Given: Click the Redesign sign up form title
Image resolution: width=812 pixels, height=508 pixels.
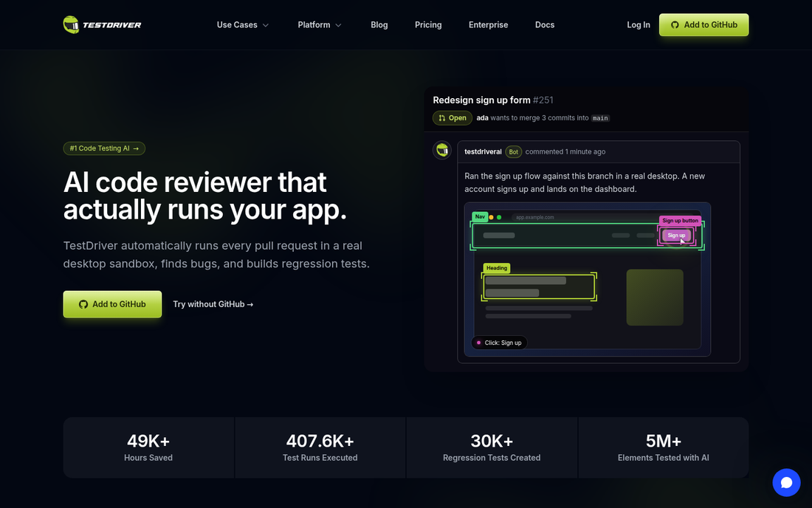Looking at the screenshot, I should [481, 100].
